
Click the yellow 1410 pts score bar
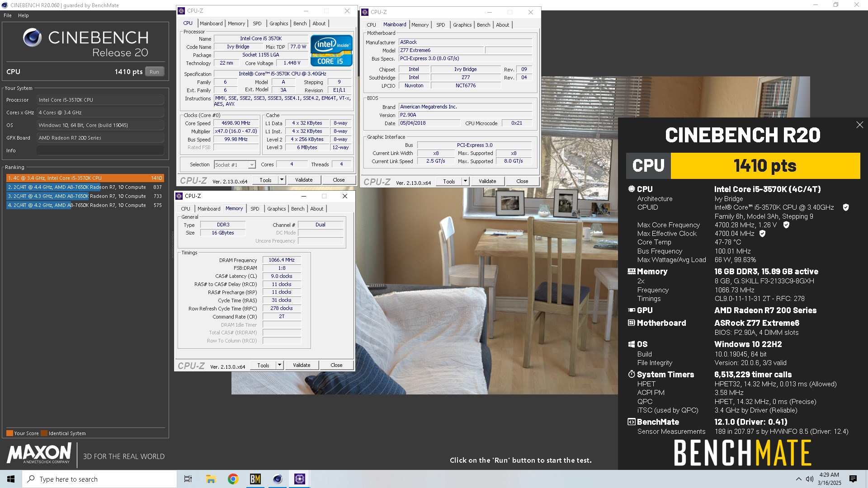pos(765,166)
